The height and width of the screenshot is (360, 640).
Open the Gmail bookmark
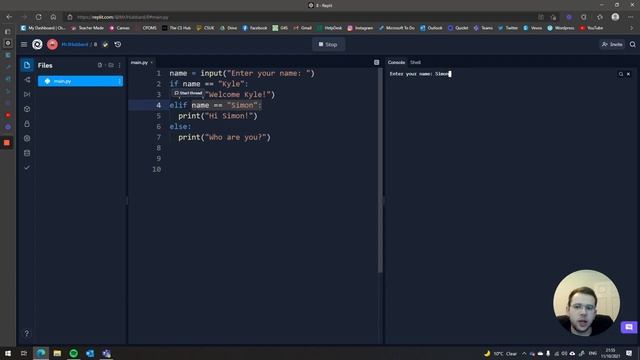pos(303,28)
